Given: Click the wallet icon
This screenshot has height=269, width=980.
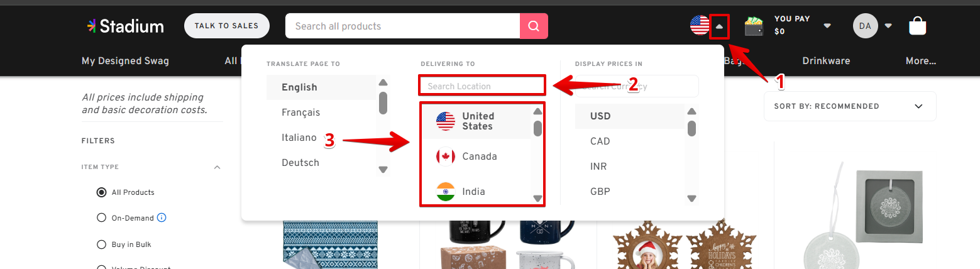Looking at the screenshot, I should (x=754, y=26).
